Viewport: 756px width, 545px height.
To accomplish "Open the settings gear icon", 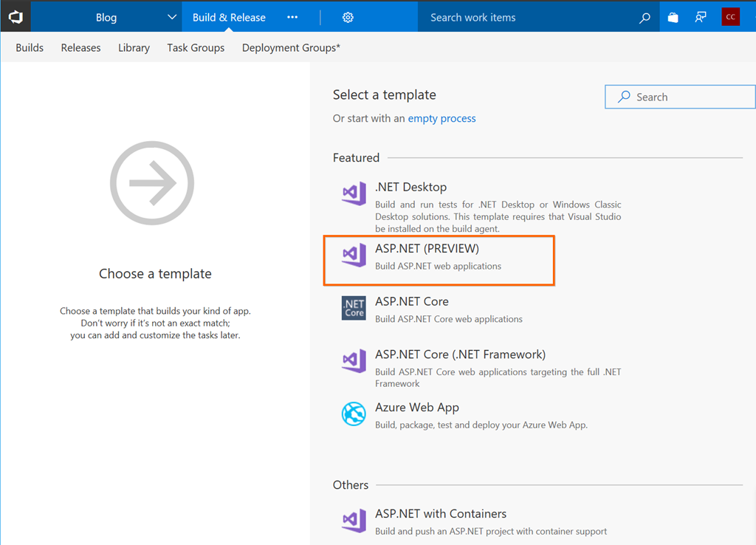I will (x=348, y=17).
